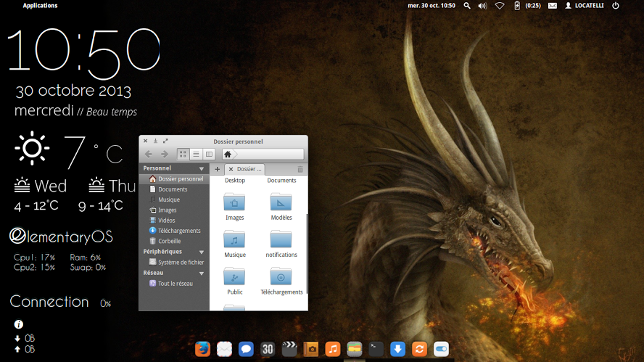Switch to list view
The image size is (644, 362).
point(196,154)
